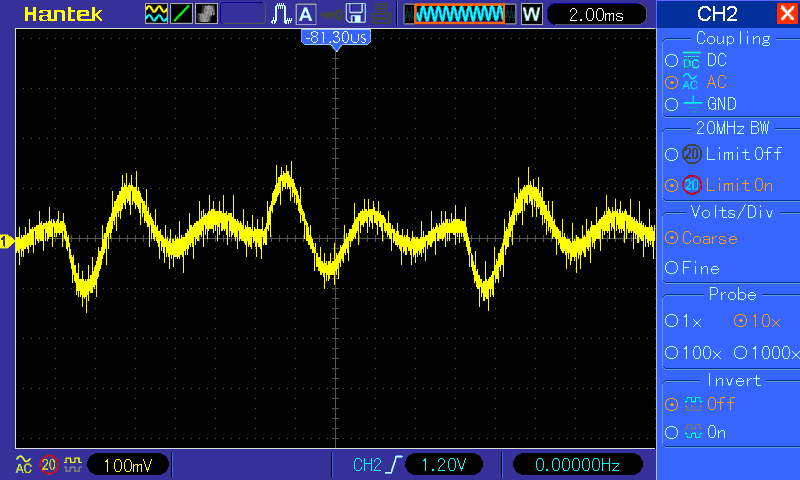Click the pulse trigger mode icon
800x480 pixels.
coord(281,14)
